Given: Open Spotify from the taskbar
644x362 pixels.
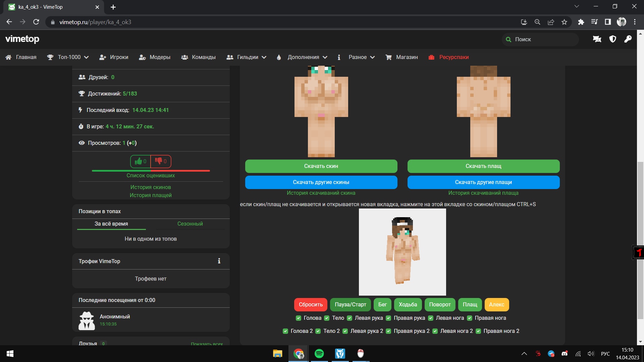Looking at the screenshot, I should pos(319,354).
